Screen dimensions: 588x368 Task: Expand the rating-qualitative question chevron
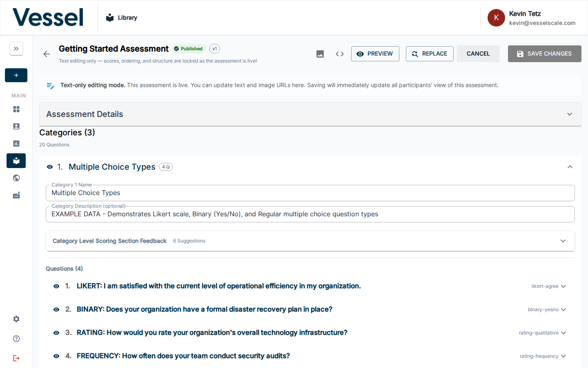563,333
